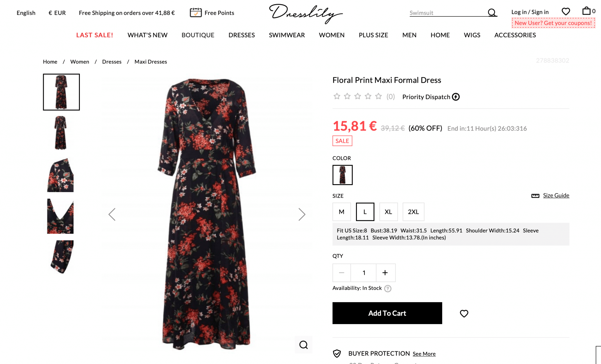601x364 pixels.
Task: Open the EUR currency selector
Action: 57,13
